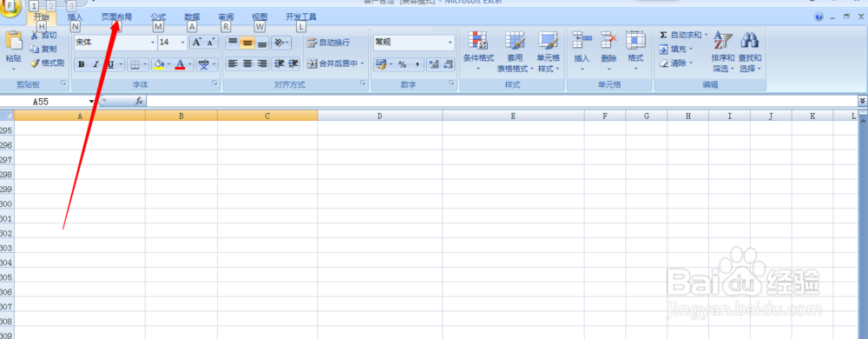
Task: Expand the Name Box dropdown arrow
Action: tap(92, 102)
